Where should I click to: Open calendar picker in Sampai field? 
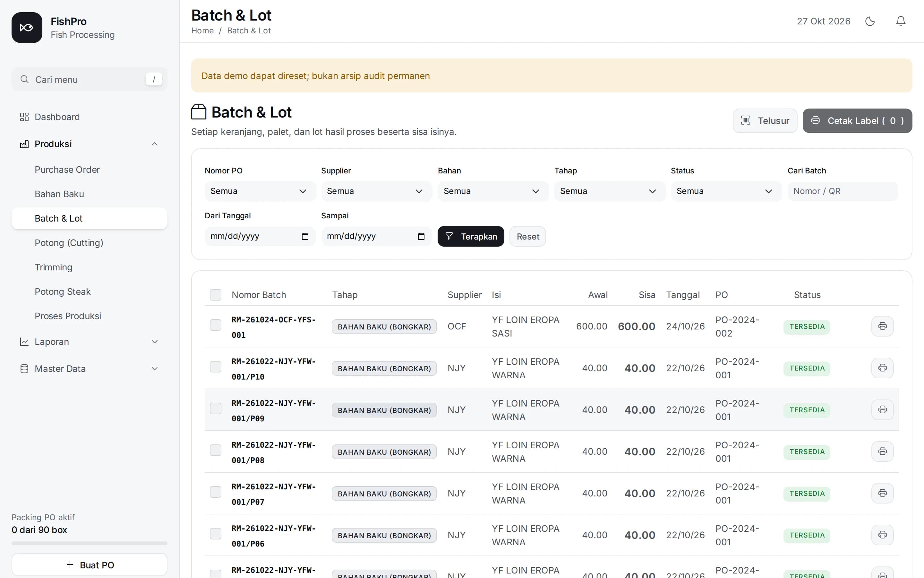(x=421, y=236)
